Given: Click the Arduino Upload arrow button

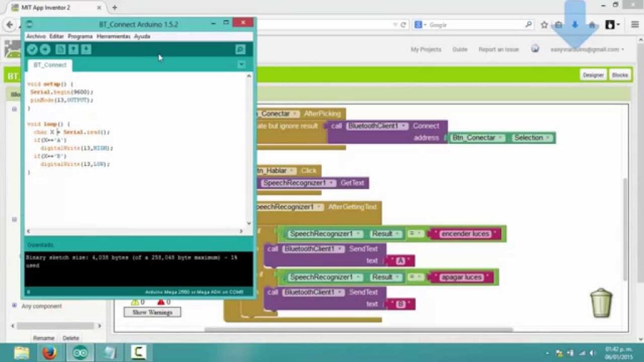Looking at the screenshot, I should pyautogui.click(x=45, y=49).
